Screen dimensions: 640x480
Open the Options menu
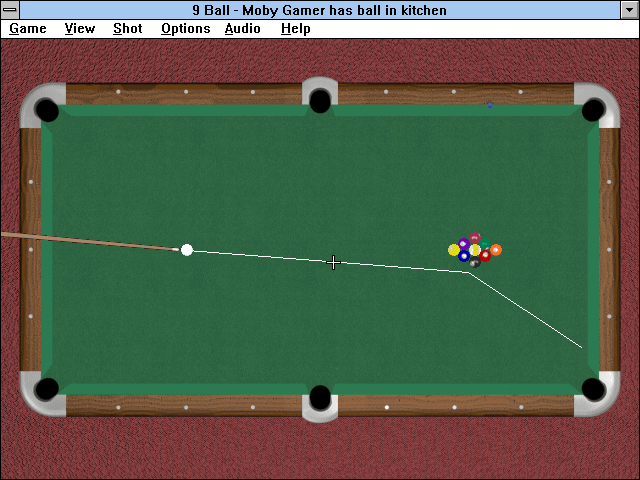[x=186, y=29]
